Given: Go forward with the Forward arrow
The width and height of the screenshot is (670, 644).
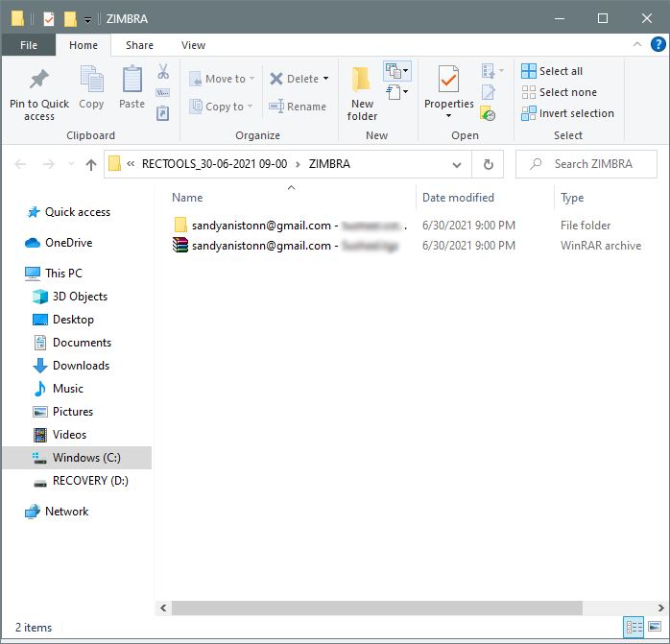Looking at the screenshot, I should tap(48, 164).
